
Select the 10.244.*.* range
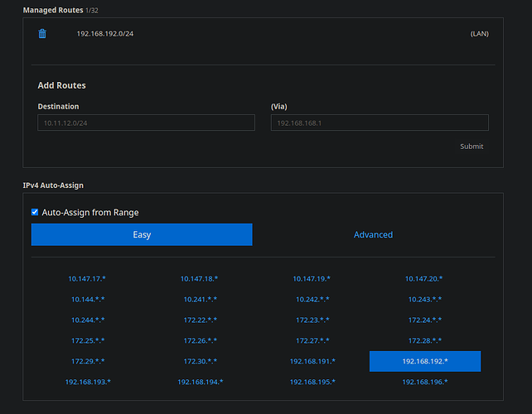pos(87,320)
